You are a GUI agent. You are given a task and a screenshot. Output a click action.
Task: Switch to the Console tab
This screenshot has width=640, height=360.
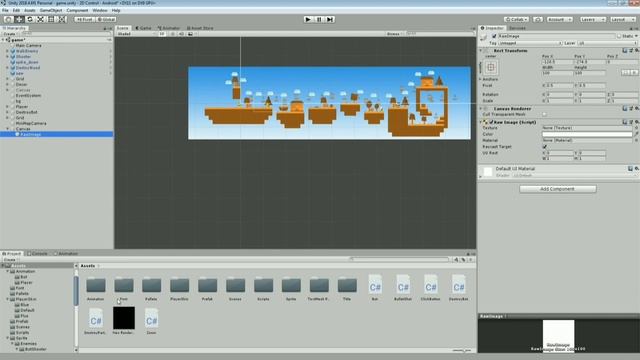point(38,253)
